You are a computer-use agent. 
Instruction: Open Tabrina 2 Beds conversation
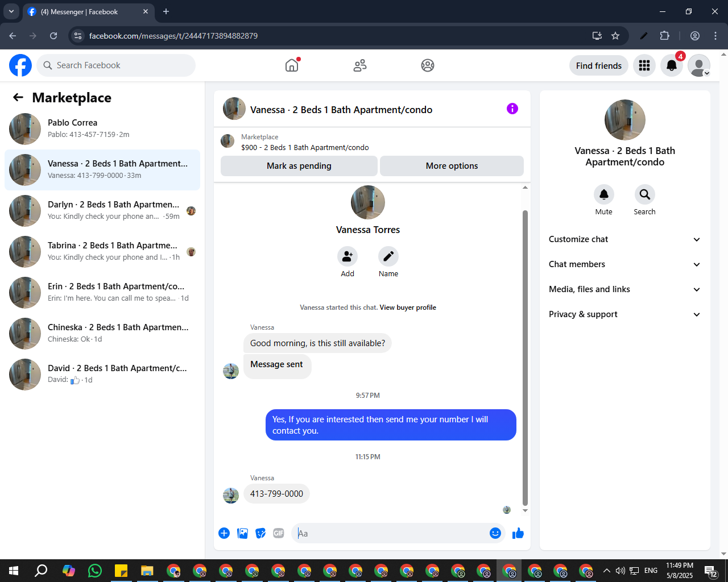102,252
